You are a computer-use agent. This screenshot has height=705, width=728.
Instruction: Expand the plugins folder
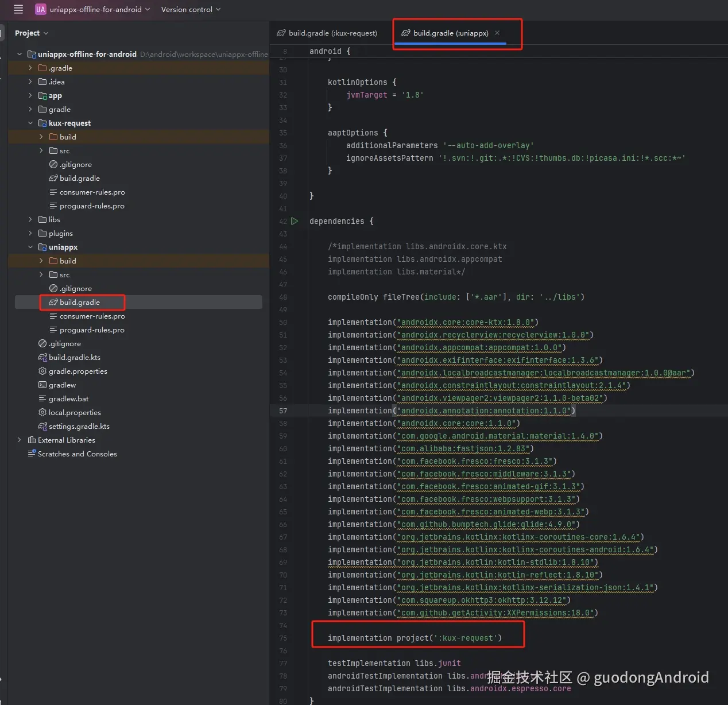[30, 233]
